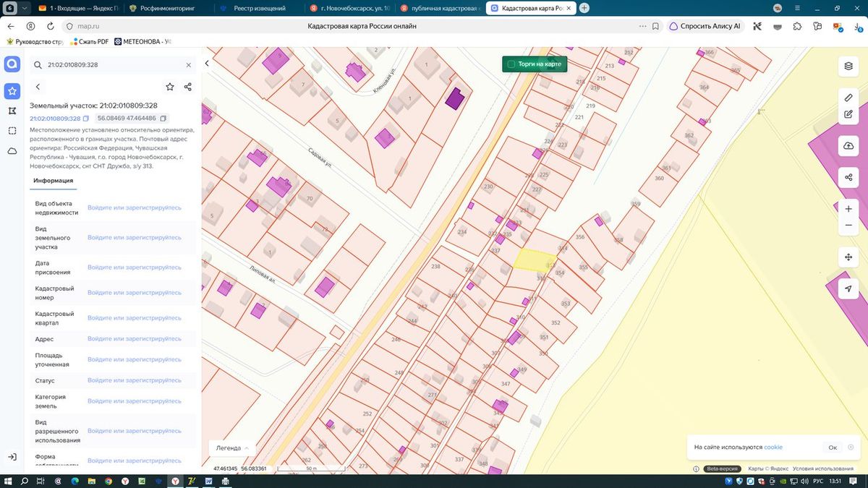Expand the Легенда panel
868x488 pixels.
pyautogui.click(x=231, y=448)
